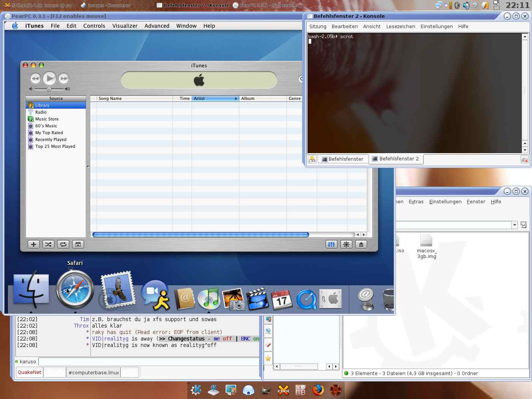
Task: Launch X-Chat from KDE panel
Action: click(x=283, y=390)
